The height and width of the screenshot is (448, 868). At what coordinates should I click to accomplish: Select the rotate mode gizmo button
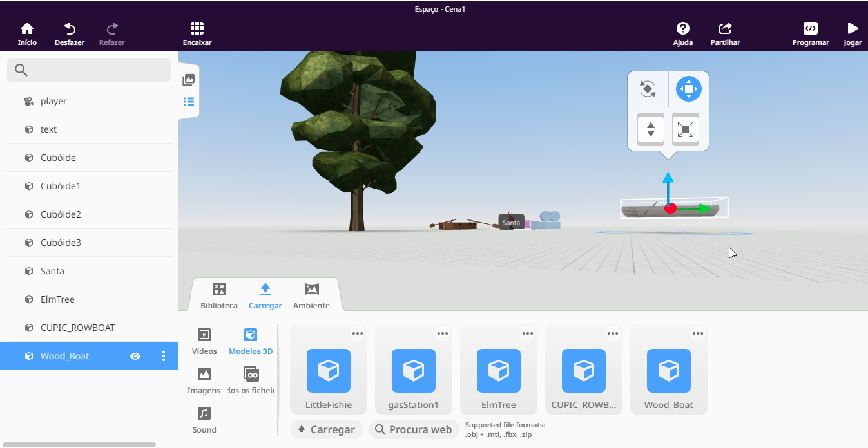coord(648,89)
